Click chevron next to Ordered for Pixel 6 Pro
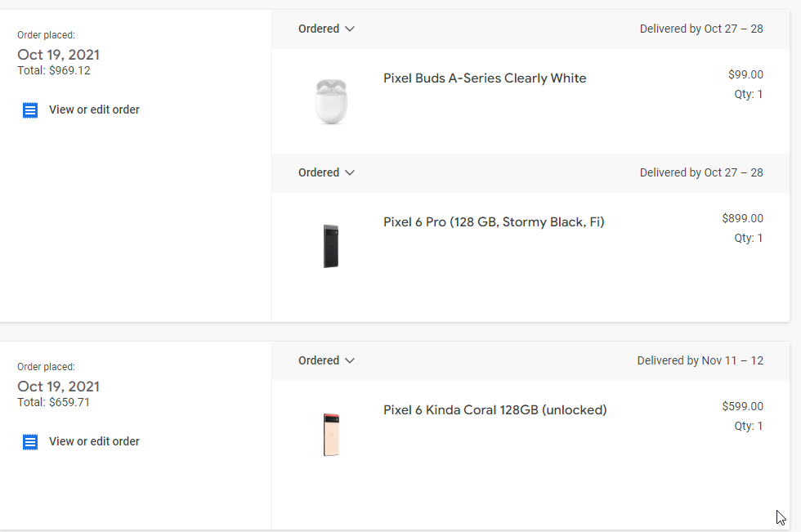801x532 pixels. (x=350, y=172)
